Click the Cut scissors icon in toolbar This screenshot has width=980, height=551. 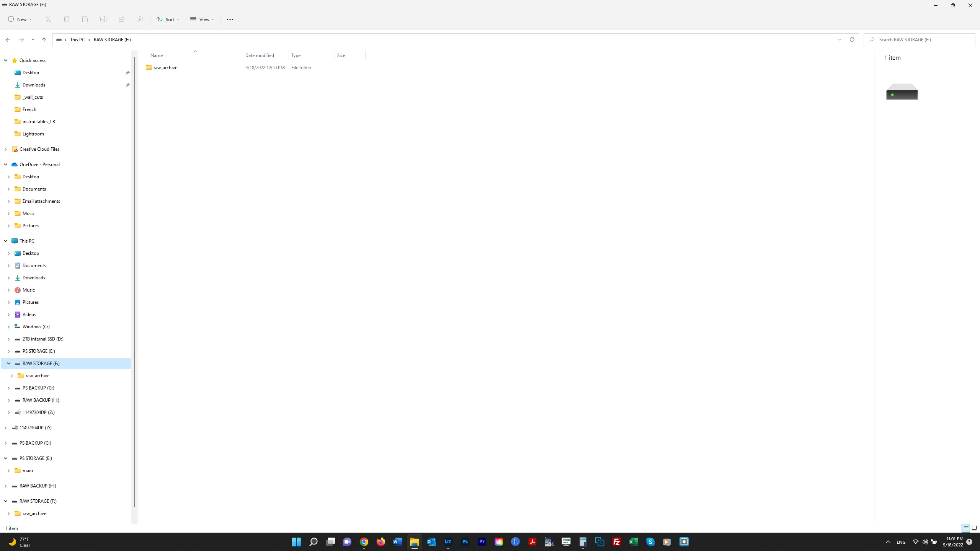(x=48, y=19)
